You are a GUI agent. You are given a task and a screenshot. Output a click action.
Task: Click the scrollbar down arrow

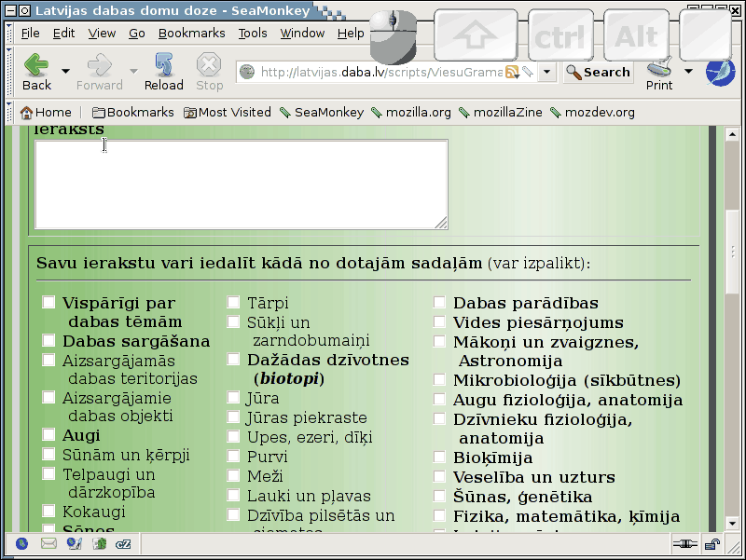(x=732, y=524)
